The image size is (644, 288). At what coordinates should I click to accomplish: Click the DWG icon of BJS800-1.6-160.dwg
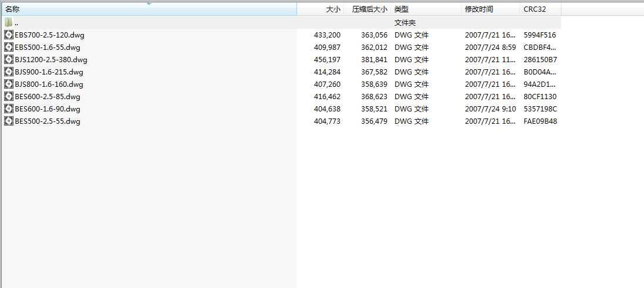9,84
